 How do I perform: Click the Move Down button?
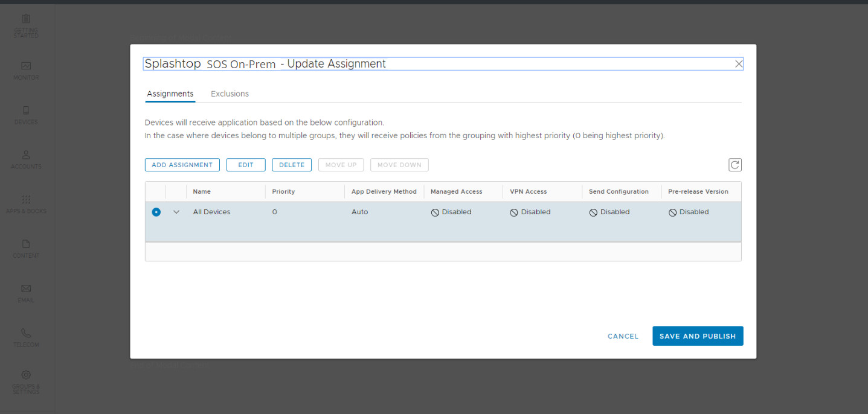[399, 165]
